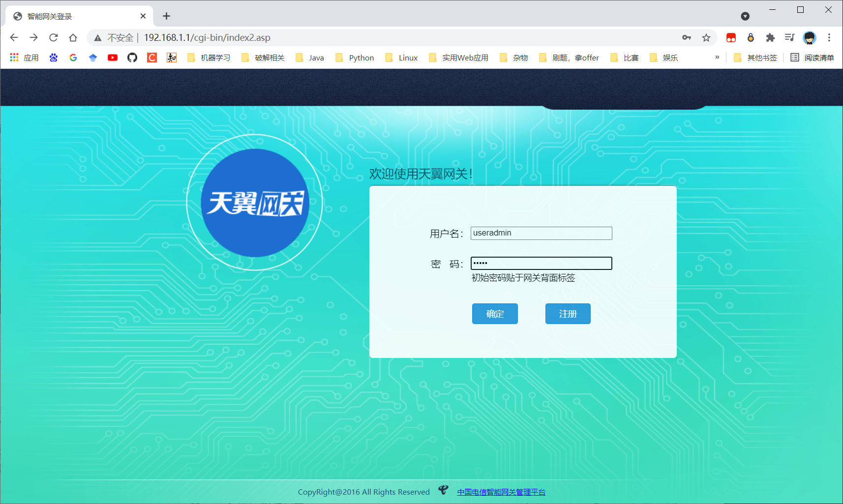Open the 其他书签 folder

(755, 58)
